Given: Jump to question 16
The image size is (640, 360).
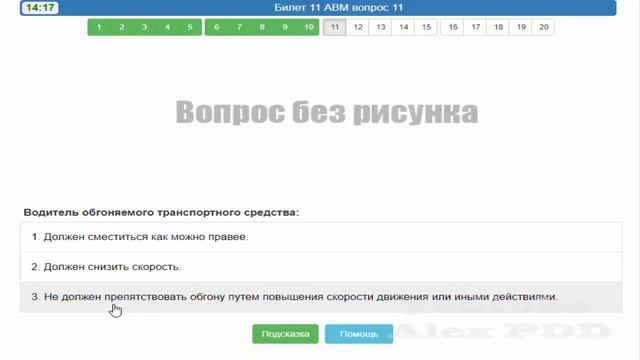Looking at the screenshot, I should (x=453, y=27).
